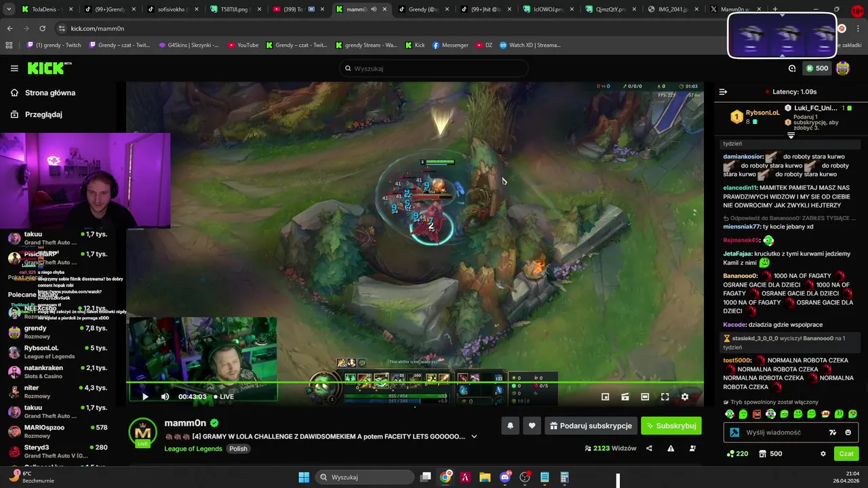Switch to the IMG_2041 browser tab
Viewport: 868px width, 488px height.
coord(672,9)
